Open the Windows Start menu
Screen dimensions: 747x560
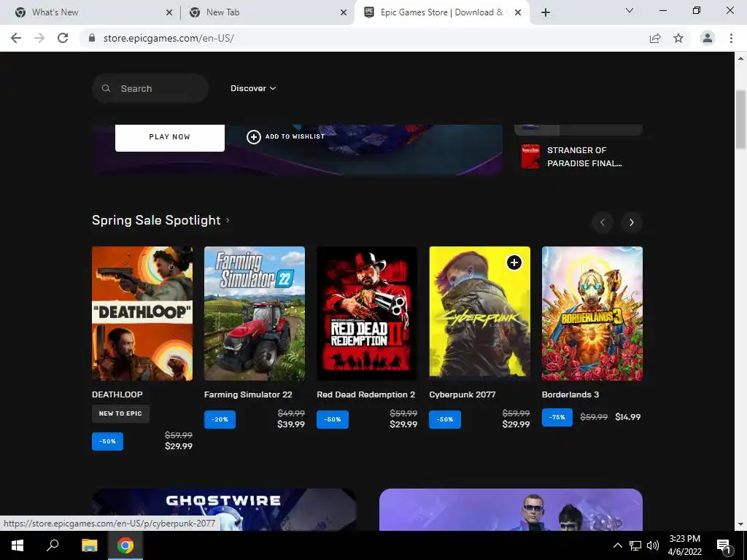point(18,545)
